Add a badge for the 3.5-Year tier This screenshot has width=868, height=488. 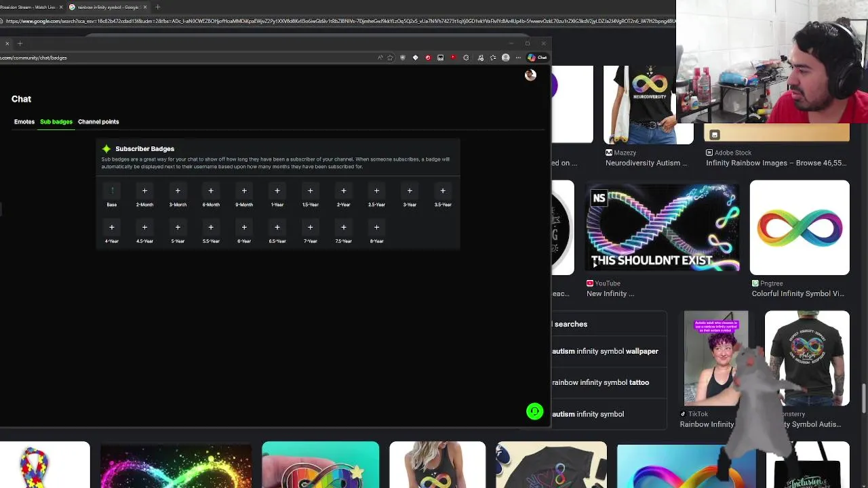tap(443, 191)
